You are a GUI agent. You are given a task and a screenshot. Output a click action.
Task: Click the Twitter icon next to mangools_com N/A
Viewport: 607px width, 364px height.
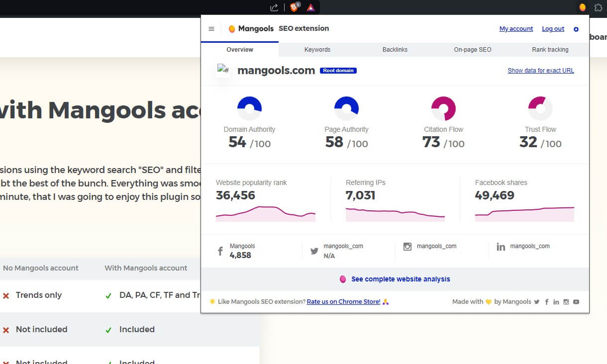click(x=314, y=251)
